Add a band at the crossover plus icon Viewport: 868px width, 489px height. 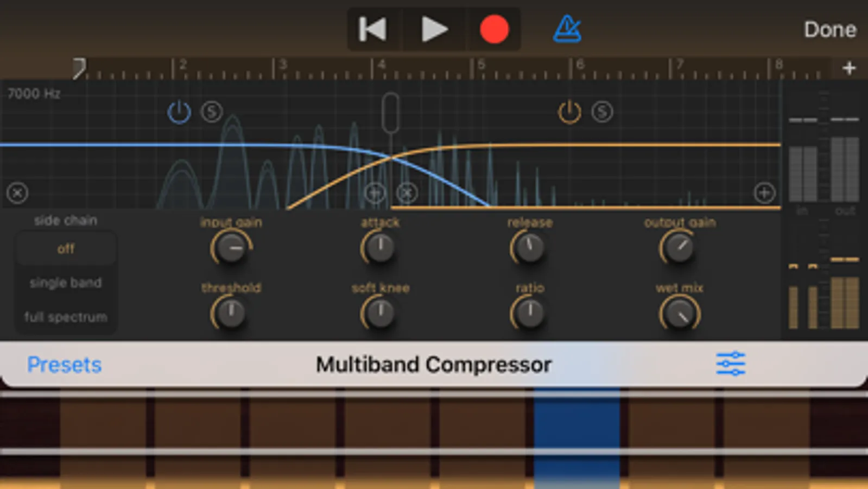(x=375, y=193)
